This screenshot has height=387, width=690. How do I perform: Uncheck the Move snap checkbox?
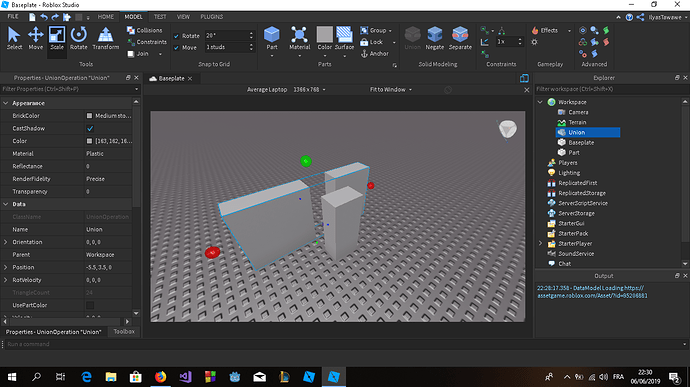[x=176, y=48]
